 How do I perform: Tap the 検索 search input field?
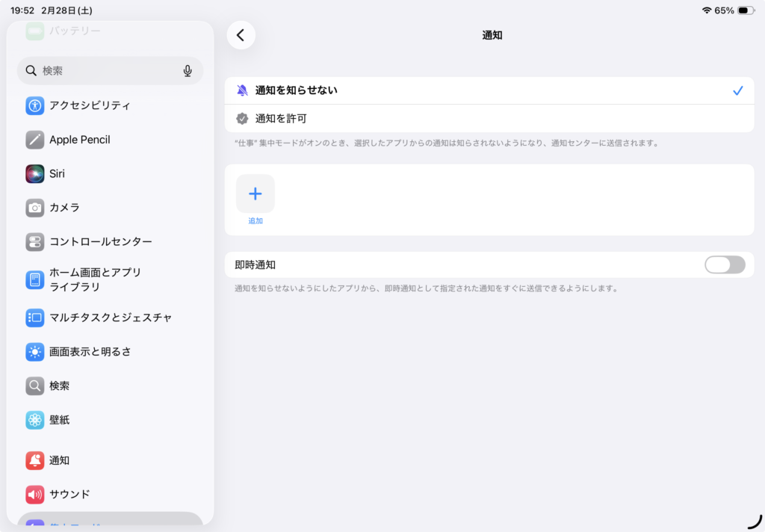pyautogui.click(x=105, y=71)
